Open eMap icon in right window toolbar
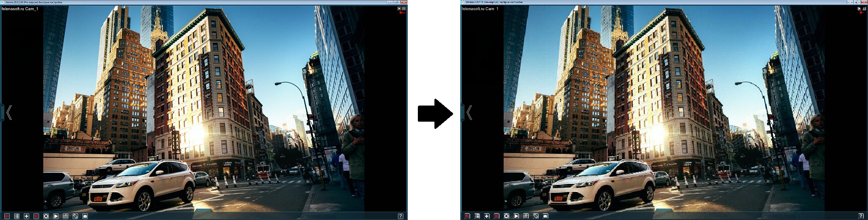 pyautogui.click(x=526, y=216)
